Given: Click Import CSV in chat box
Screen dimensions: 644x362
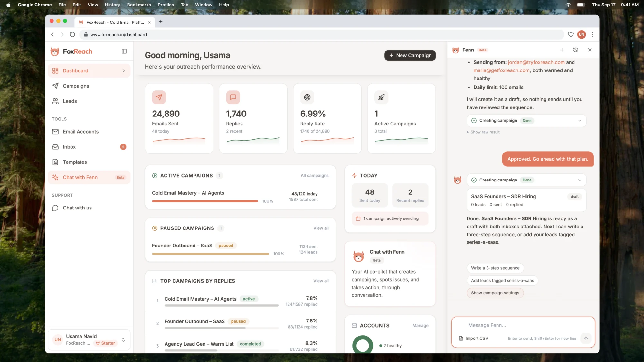Looking at the screenshot, I should pyautogui.click(x=473, y=339).
